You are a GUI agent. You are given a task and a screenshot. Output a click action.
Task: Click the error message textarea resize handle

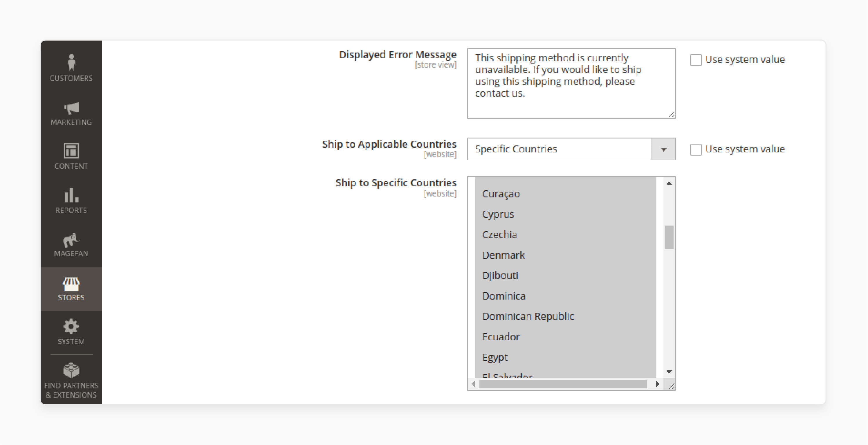pos(672,115)
